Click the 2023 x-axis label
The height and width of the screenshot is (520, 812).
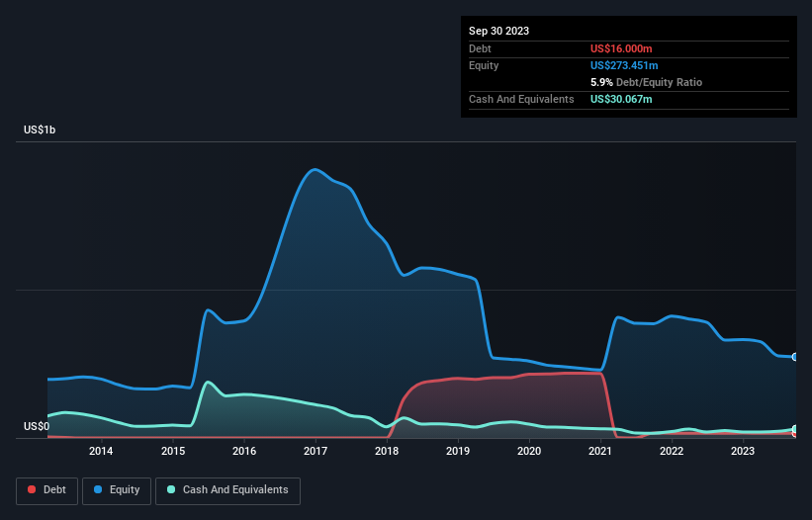click(743, 451)
